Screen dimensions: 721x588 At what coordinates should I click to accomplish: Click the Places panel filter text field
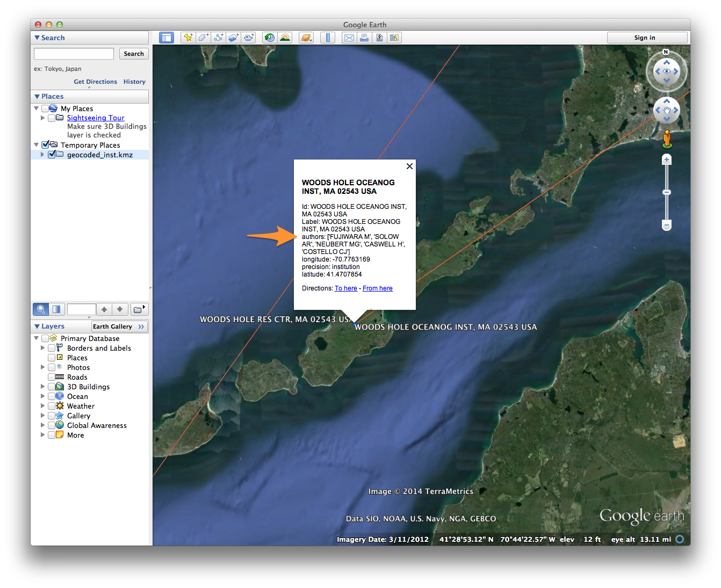[82, 309]
